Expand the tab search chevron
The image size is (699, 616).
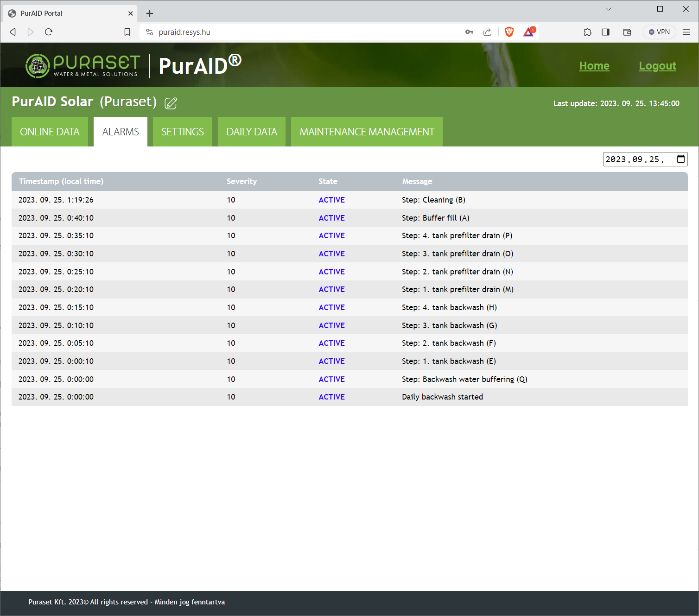click(609, 9)
